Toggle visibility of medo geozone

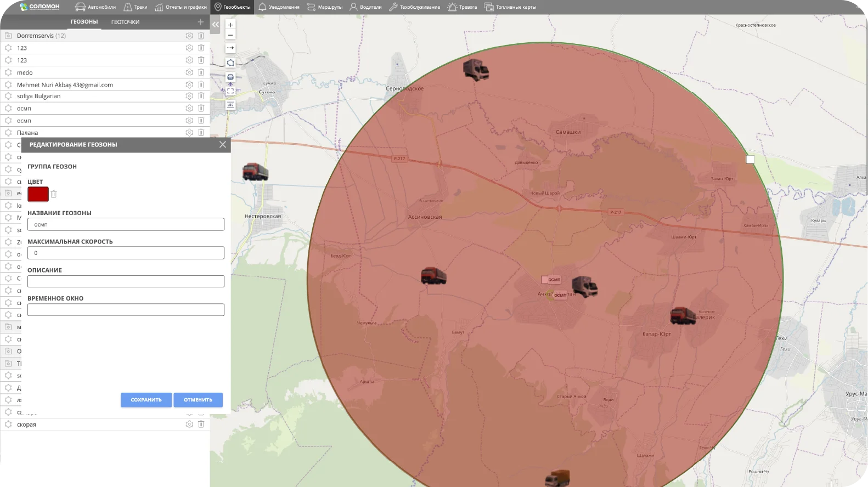[x=8, y=72]
